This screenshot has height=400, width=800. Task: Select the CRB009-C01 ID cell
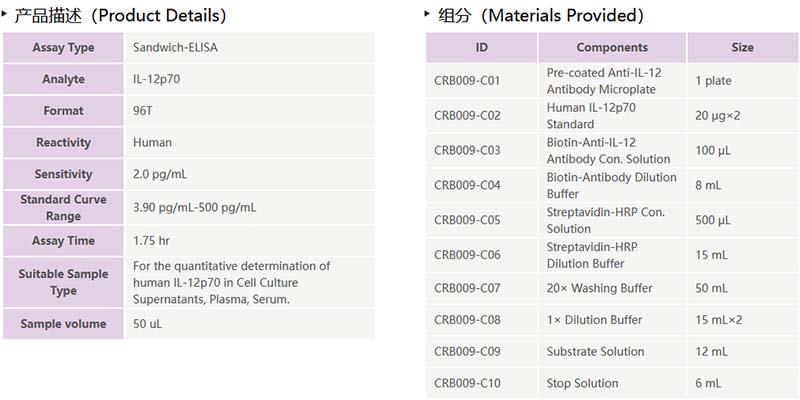467,80
